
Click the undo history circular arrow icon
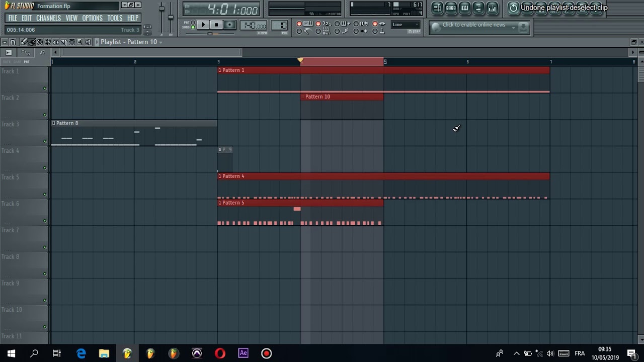[513, 8]
